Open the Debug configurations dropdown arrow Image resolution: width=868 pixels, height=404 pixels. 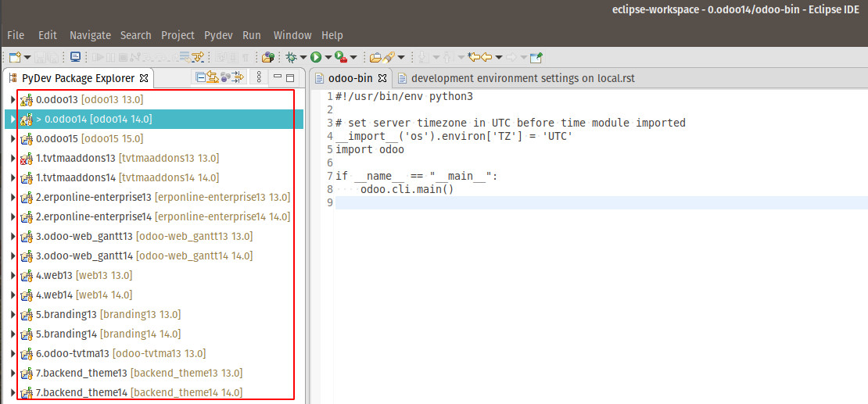click(x=302, y=57)
